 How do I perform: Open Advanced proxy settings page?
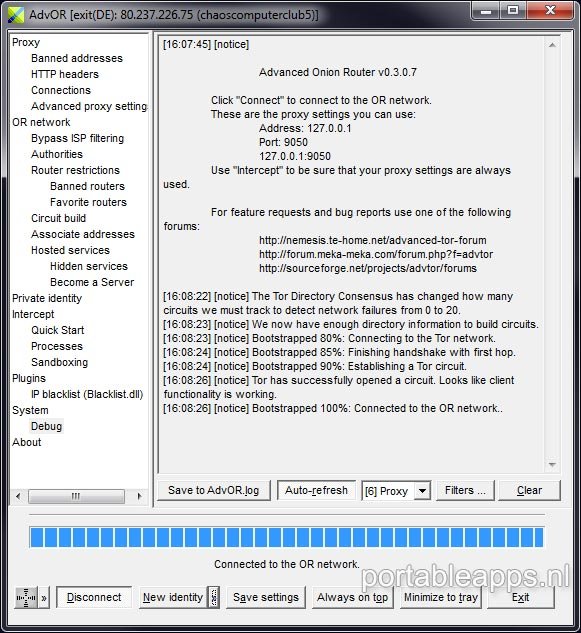coord(89,106)
